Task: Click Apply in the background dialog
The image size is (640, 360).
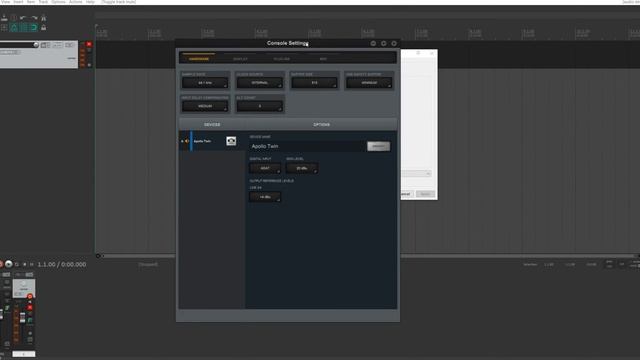Action: [425, 194]
